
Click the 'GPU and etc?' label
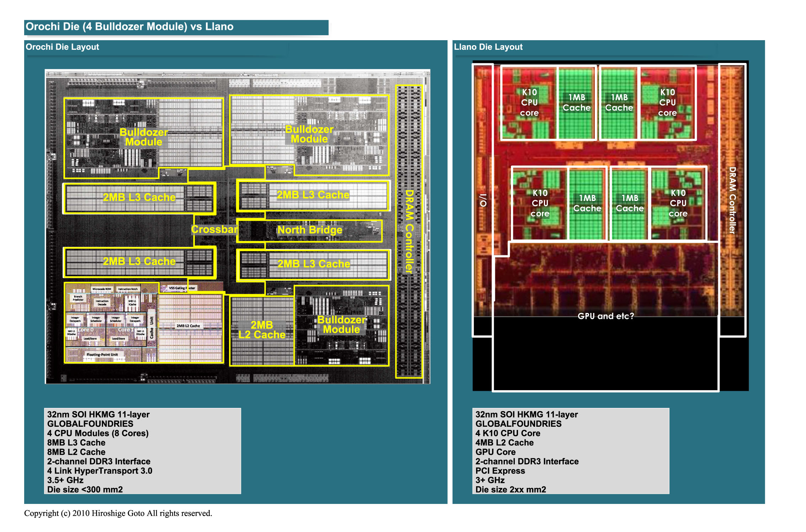[605, 316]
